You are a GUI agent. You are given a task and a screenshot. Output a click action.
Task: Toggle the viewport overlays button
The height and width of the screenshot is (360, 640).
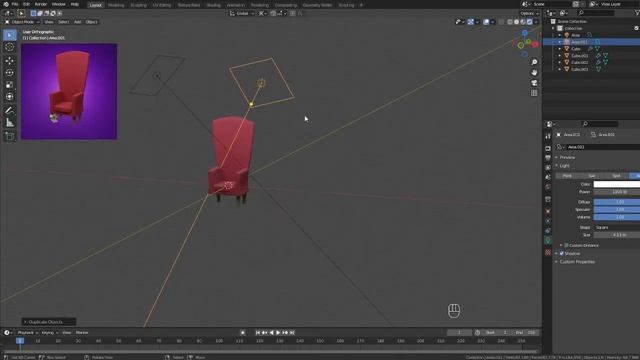[x=486, y=22]
